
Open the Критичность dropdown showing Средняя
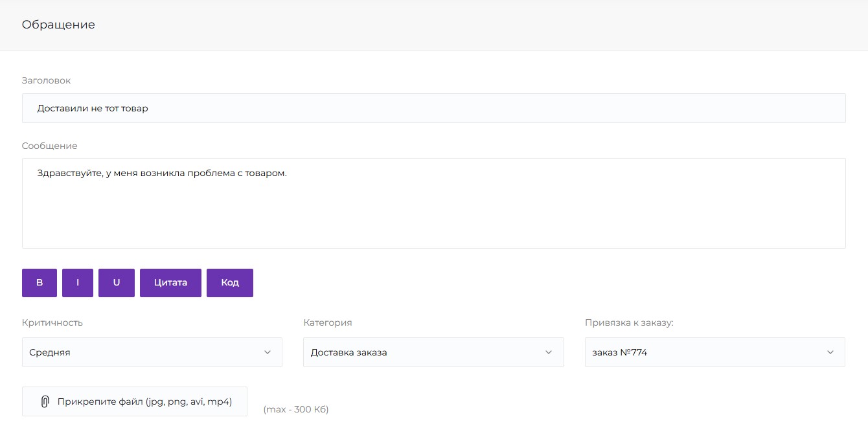143,352
